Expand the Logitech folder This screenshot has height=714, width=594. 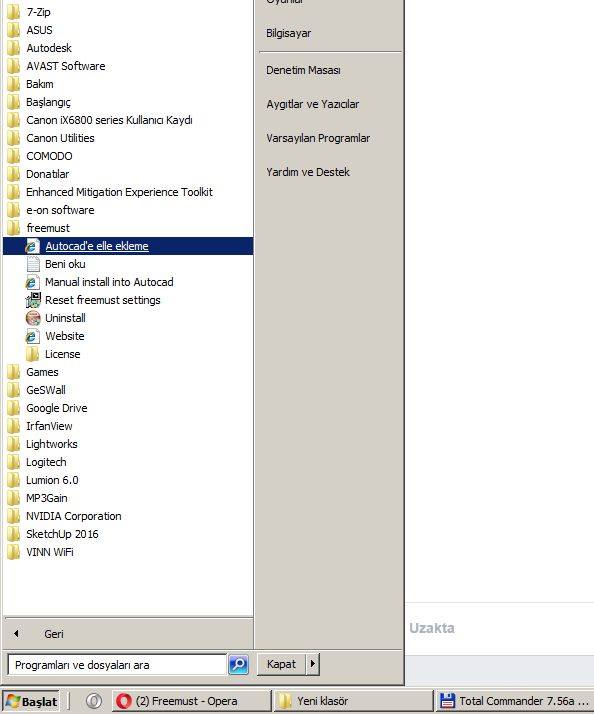(46, 462)
